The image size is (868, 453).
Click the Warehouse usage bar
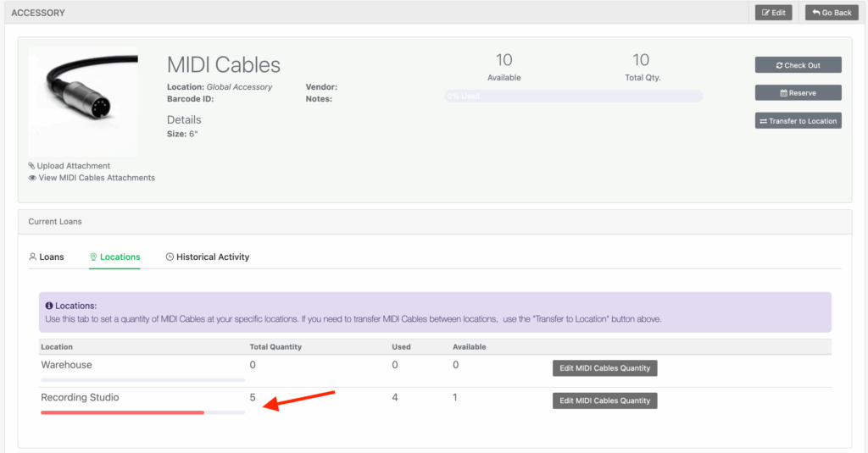click(x=142, y=380)
